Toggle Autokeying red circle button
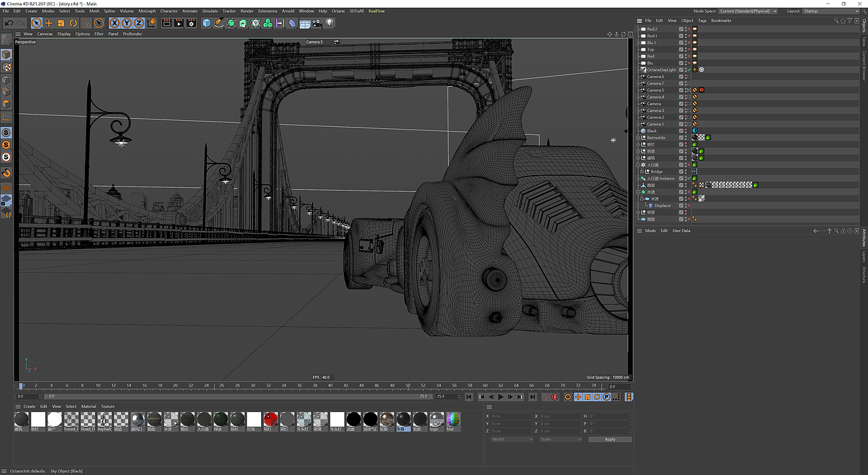The width and height of the screenshot is (868, 475). tap(555, 397)
